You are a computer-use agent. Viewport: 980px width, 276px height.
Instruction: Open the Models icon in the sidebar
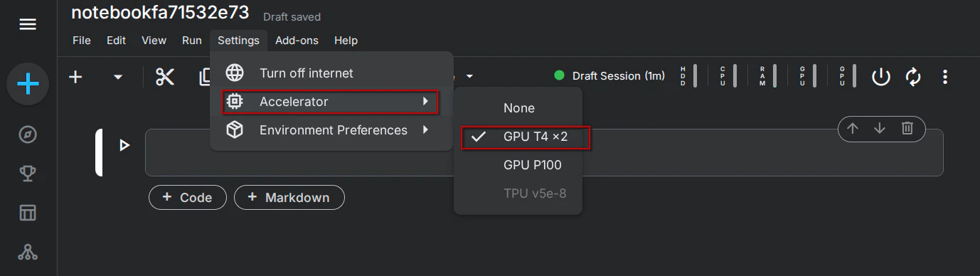pyautogui.click(x=28, y=251)
